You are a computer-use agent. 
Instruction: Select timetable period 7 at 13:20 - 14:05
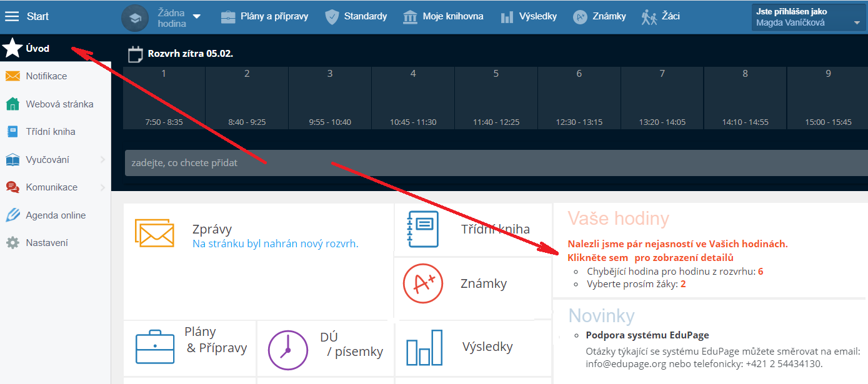click(x=662, y=98)
